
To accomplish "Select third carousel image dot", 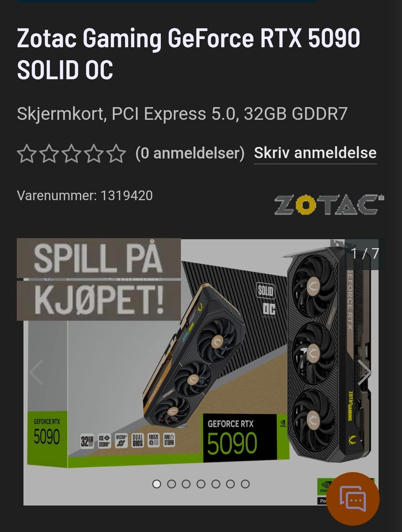I will (186, 484).
